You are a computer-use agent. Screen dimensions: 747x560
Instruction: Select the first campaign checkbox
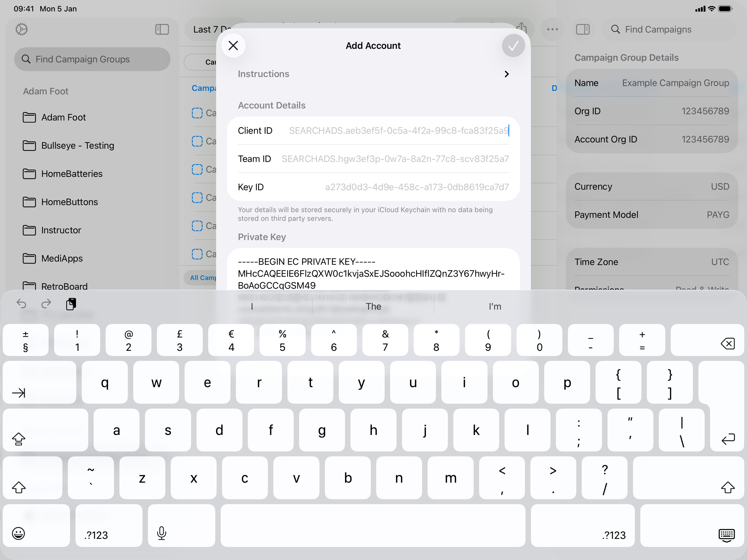click(x=197, y=113)
